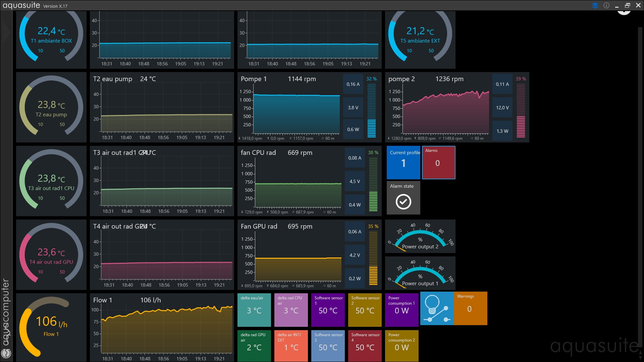Image resolution: width=644 pixels, height=362 pixels.
Task: Expand the dotted sidebar arrow handle
Action: [6, 33]
